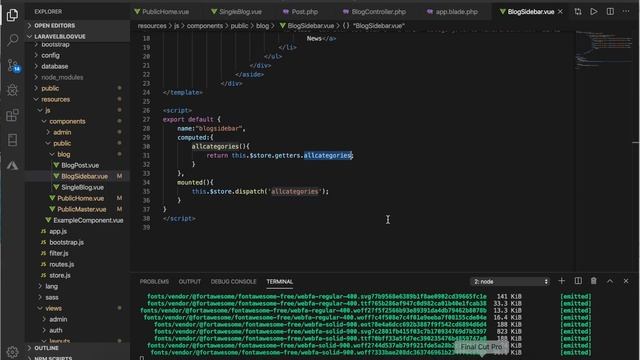
Task: Open filter.js in the explorer
Action: [x=59, y=253]
